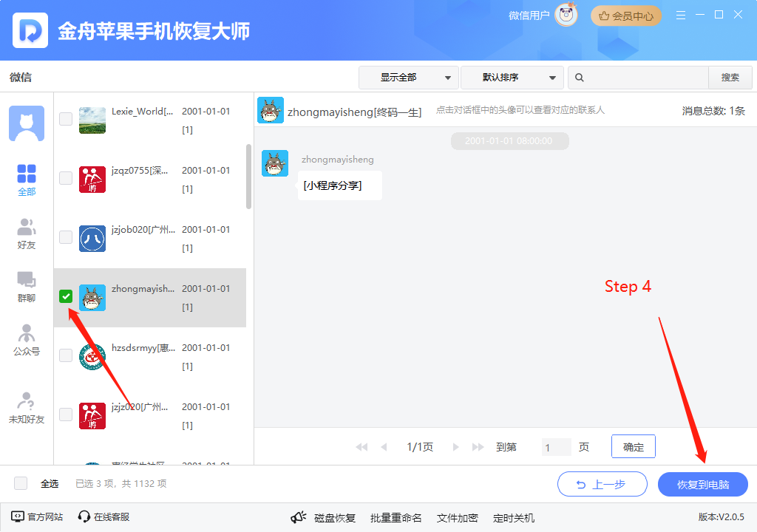Click the 版本:V2.0.5 version label

(722, 517)
